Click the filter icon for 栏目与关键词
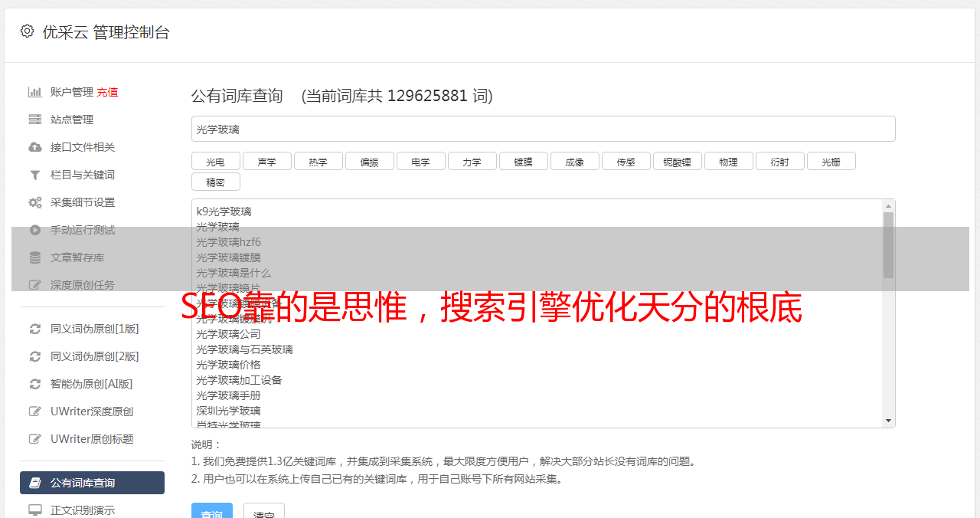The height and width of the screenshot is (518, 980). [35, 175]
